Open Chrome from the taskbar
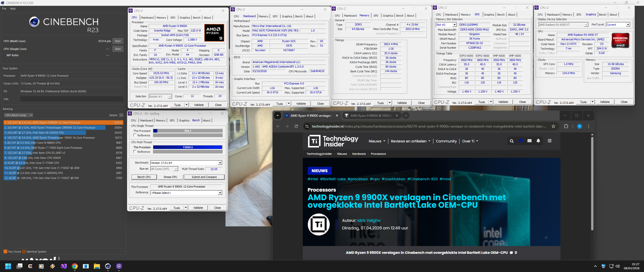The height and width of the screenshot is (272, 644). (75, 266)
